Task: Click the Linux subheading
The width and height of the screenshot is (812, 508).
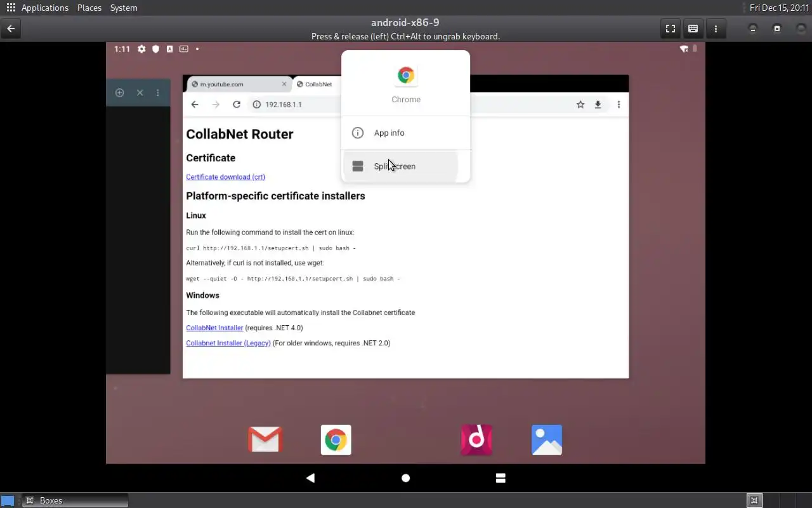Action: click(196, 215)
